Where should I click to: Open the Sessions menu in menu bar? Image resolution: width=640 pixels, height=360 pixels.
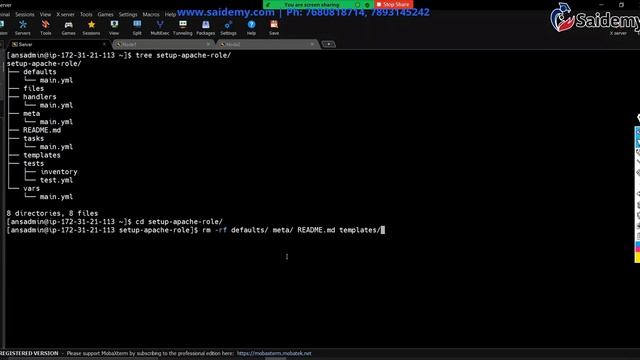25,14
